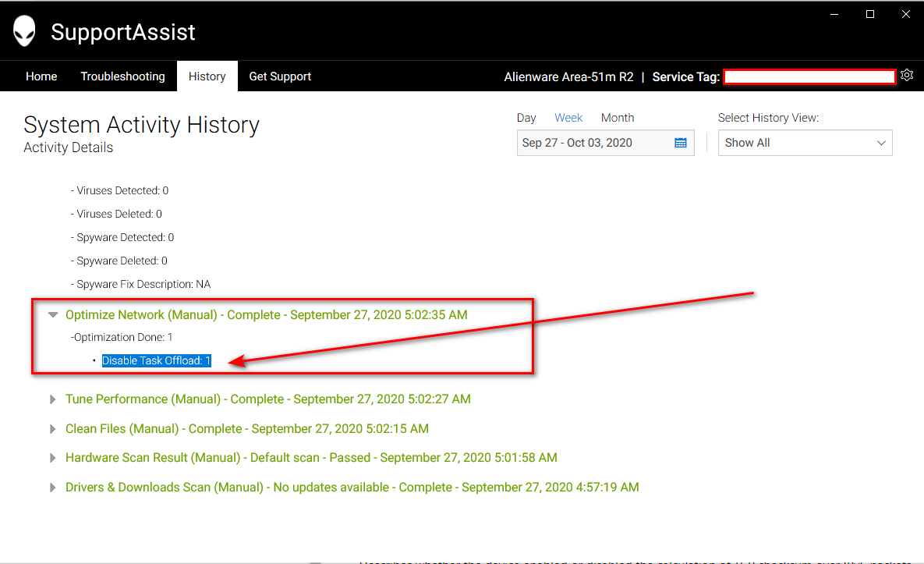Select the History tab
924x564 pixels.
207,76
